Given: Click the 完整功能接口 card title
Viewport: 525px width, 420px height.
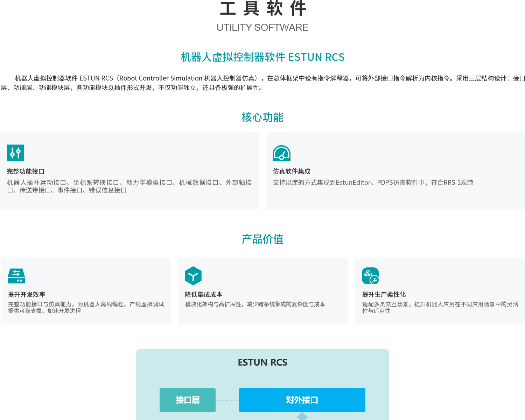Looking at the screenshot, I should [x=26, y=171].
